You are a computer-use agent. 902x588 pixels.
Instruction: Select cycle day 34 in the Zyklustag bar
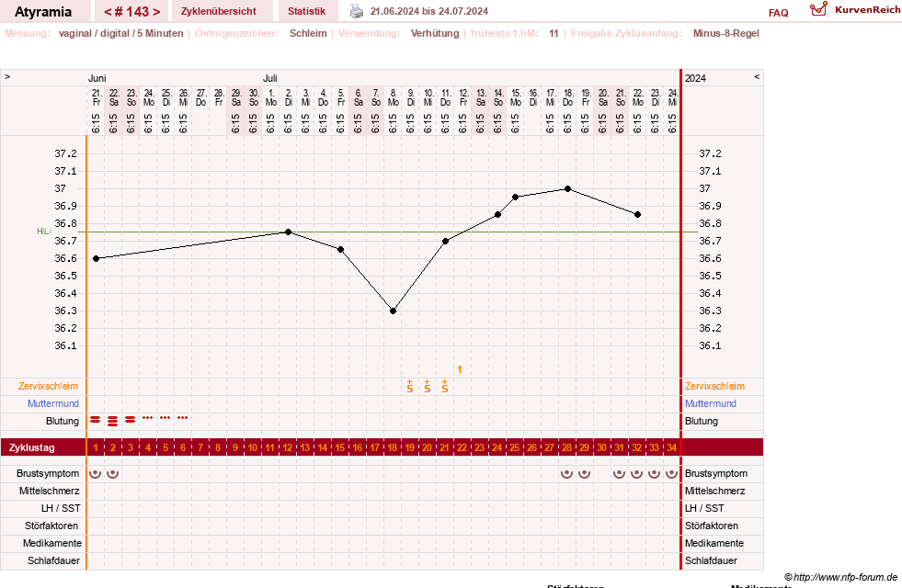[671, 447]
